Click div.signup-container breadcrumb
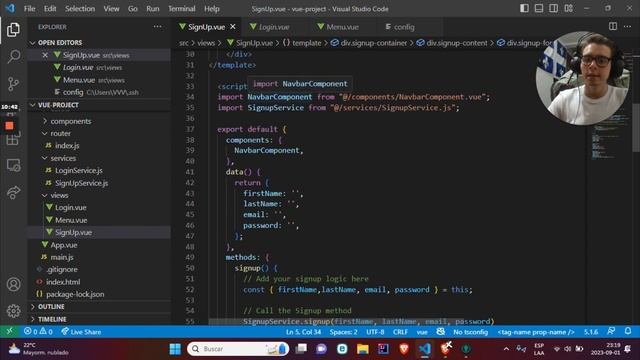640x360 pixels. coord(373,43)
